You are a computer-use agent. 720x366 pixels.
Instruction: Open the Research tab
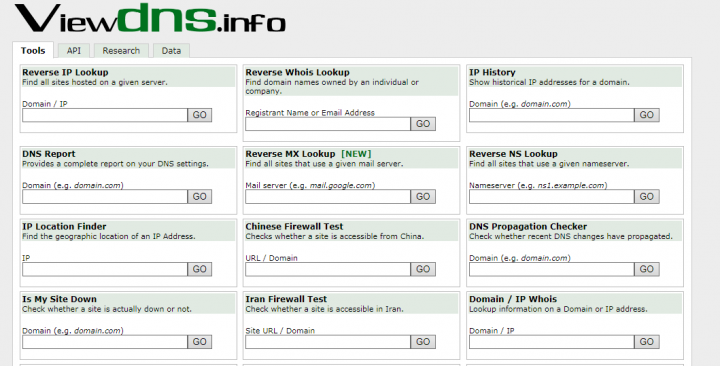click(121, 51)
